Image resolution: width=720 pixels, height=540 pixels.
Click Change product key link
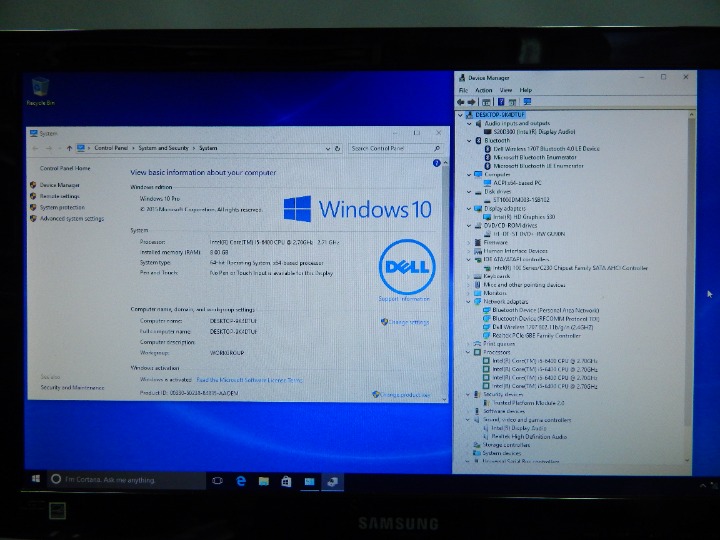coord(405,394)
